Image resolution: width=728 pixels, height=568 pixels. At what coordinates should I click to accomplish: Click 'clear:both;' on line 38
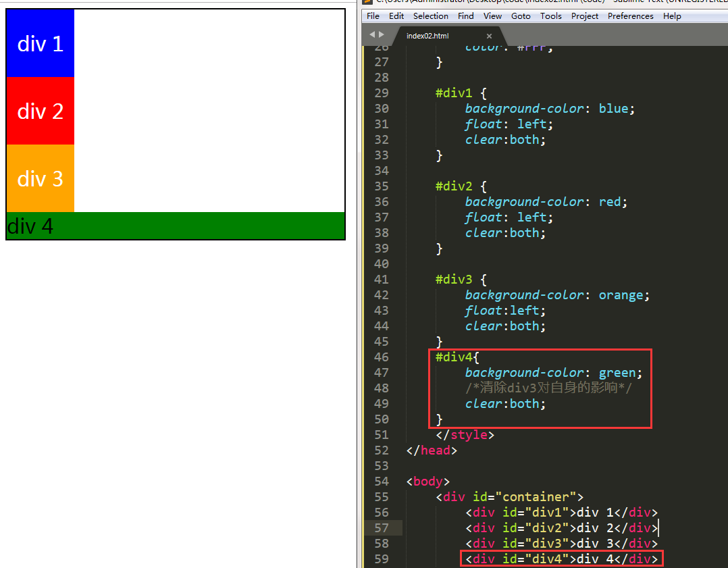(505, 233)
